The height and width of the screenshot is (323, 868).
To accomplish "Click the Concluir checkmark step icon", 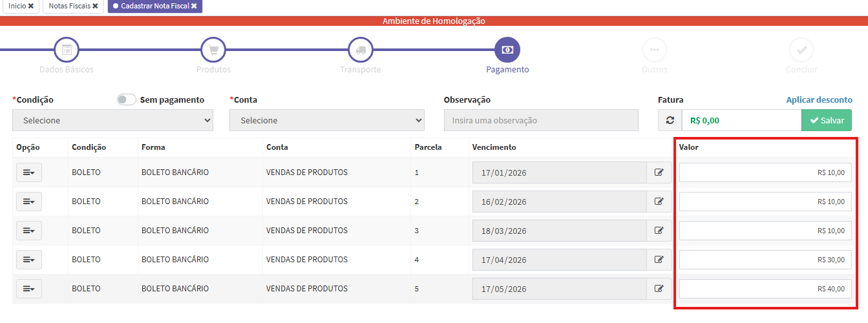I will pyautogui.click(x=801, y=50).
